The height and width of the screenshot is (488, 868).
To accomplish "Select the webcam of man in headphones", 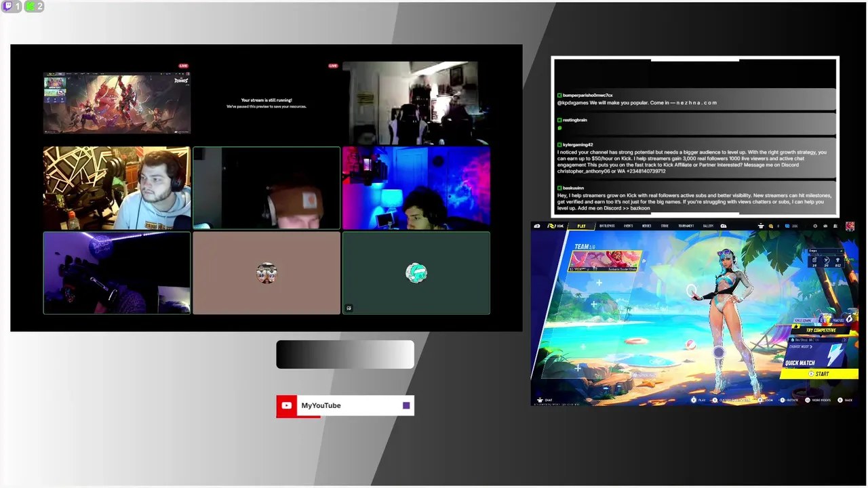I will tap(117, 188).
